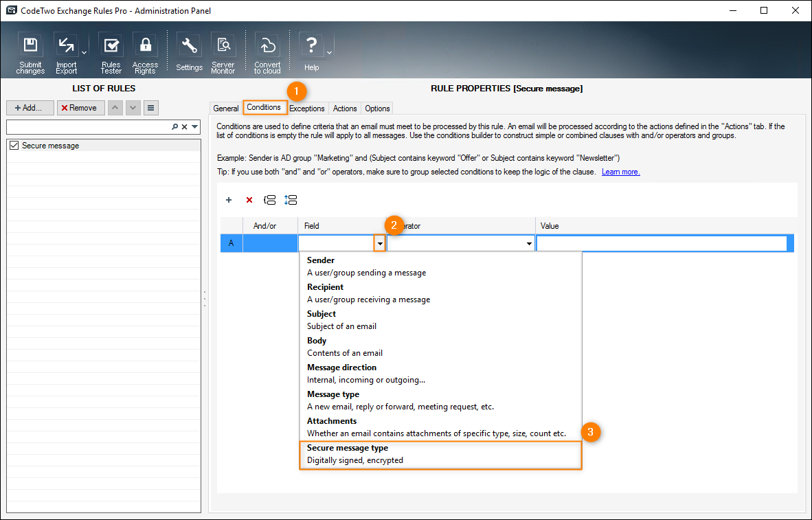Open the Server Monitor
The image size is (812, 520).
click(x=223, y=54)
